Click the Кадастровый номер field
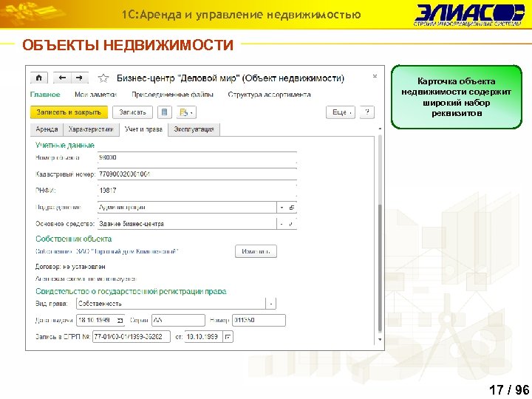This screenshot has width=532, height=399. tap(197, 174)
